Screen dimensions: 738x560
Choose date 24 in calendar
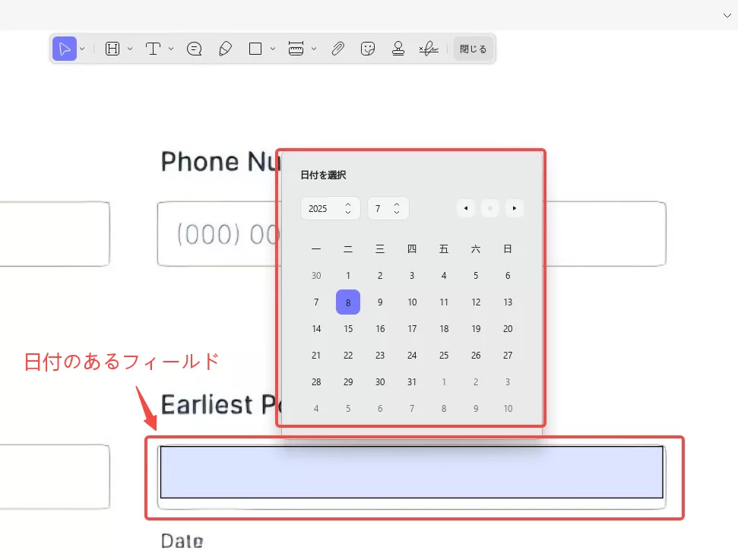(x=412, y=356)
